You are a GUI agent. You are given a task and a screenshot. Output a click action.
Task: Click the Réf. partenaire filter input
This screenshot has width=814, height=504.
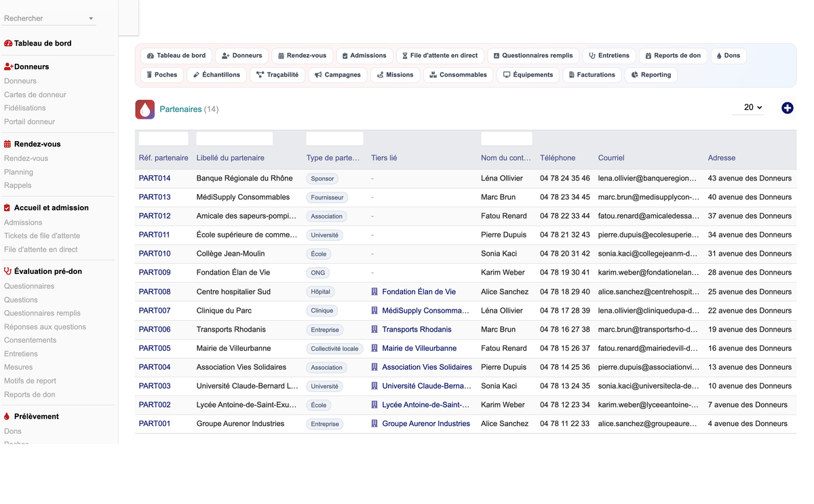tap(163, 139)
